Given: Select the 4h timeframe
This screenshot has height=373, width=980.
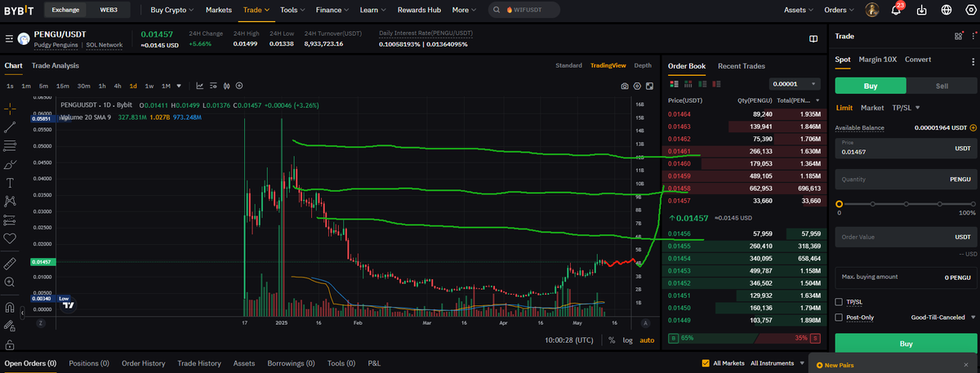Looking at the screenshot, I should [x=116, y=86].
